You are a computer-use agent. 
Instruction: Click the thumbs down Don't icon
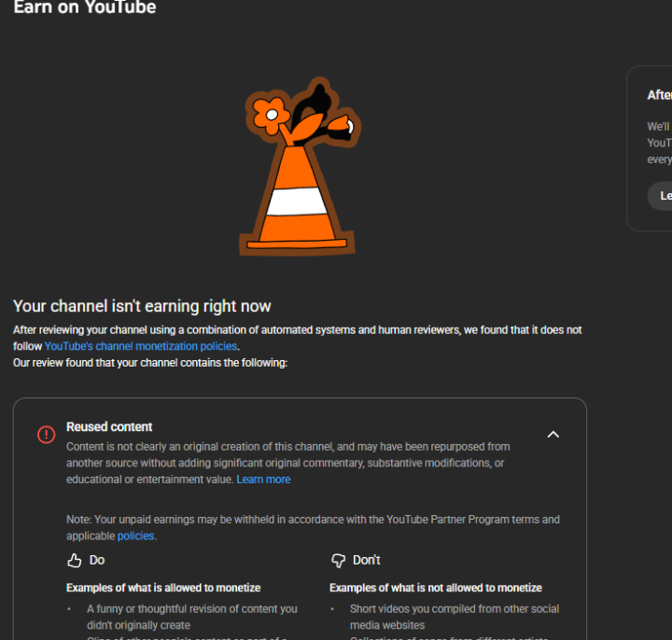point(338,561)
